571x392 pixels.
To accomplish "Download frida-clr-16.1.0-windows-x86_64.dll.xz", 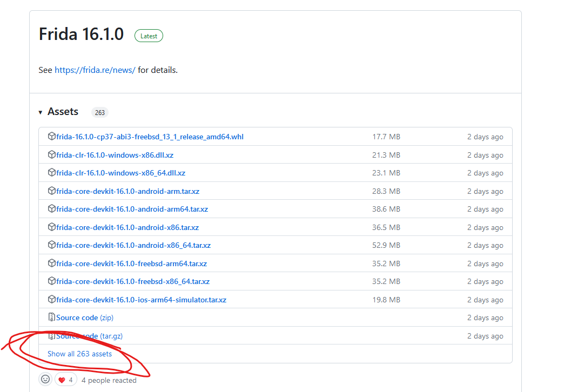I will [x=120, y=173].
